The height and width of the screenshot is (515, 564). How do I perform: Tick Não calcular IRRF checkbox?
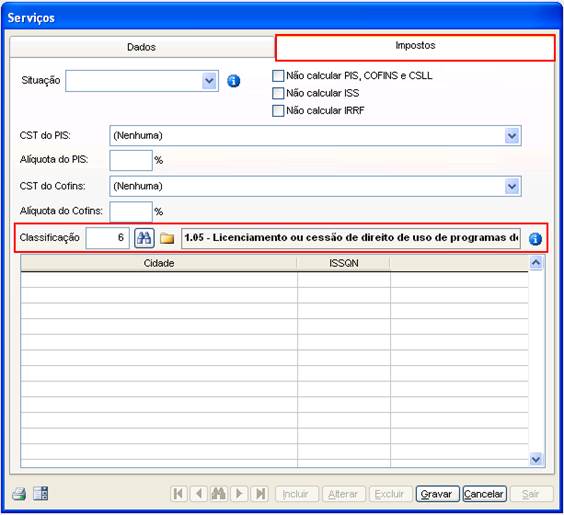coord(278,111)
